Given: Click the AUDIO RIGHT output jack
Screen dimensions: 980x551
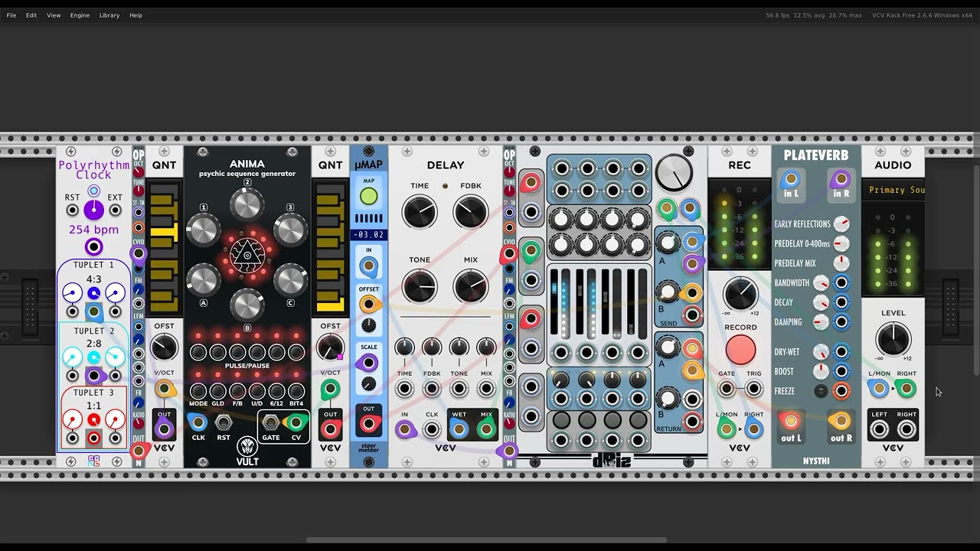Looking at the screenshot, I should pyautogui.click(x=906, y=429).
